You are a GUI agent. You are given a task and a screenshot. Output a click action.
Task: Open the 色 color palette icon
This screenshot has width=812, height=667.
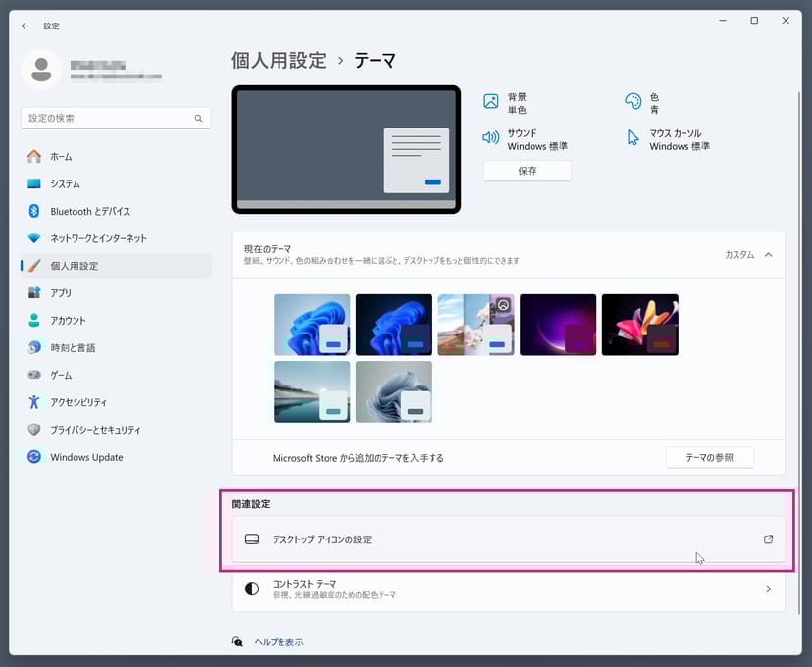tap(633, 102)
